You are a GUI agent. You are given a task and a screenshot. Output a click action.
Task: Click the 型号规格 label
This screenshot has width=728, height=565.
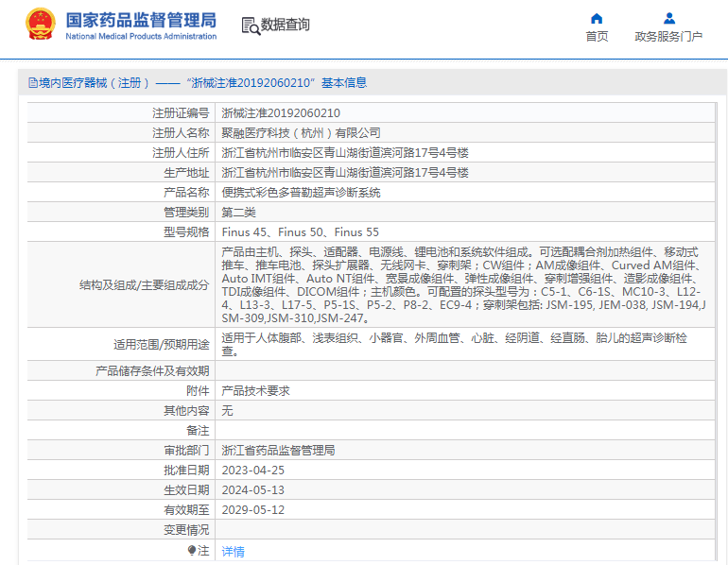tap(186, 231)
